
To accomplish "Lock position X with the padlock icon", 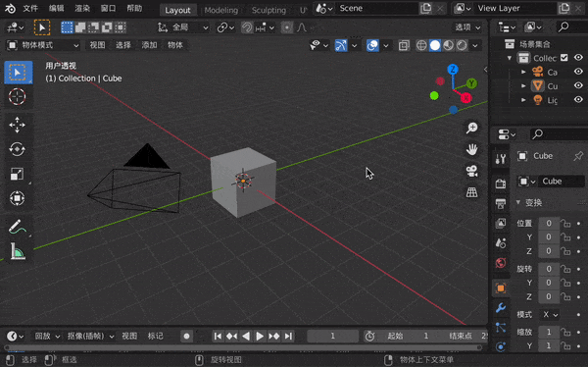I will (x=565, y=224).
